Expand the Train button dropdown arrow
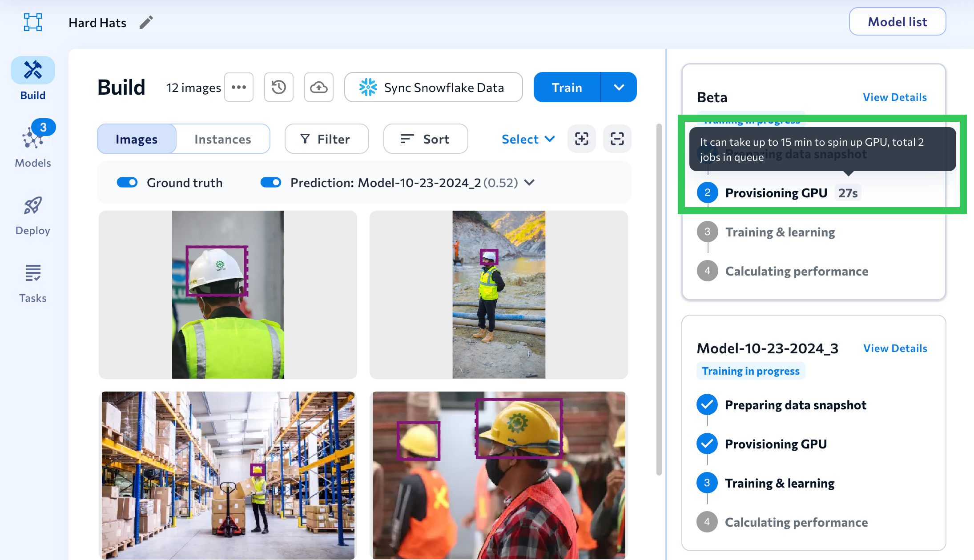The image size is (974, 560). pos(619,87)
